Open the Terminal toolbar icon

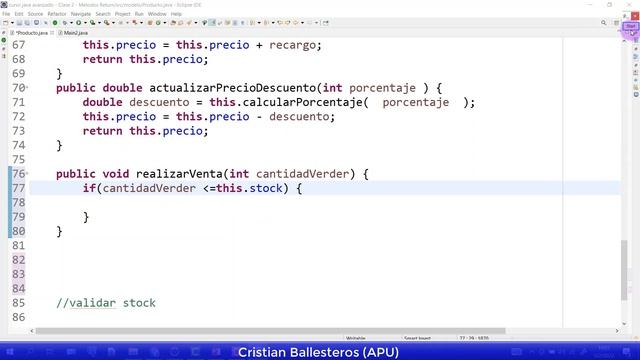(x=36, y=23)
